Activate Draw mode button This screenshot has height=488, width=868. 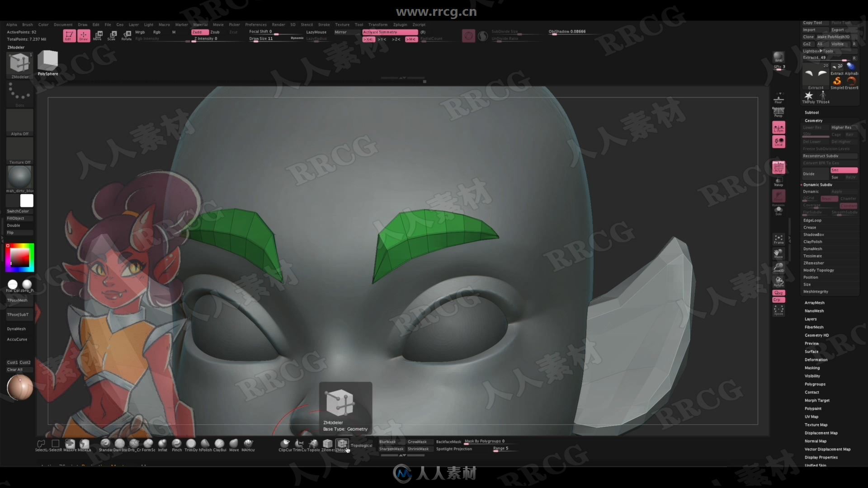(x=84, y=36)
